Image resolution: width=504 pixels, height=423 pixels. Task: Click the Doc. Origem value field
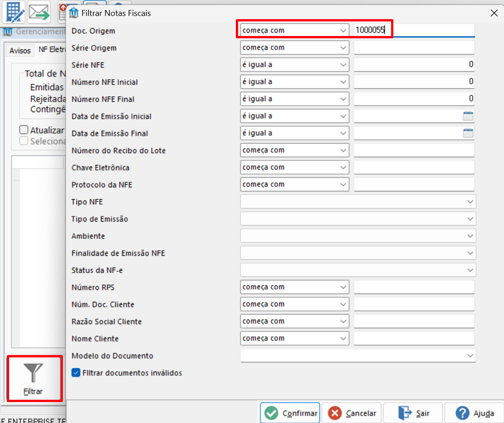pyautogui.click(x=414, y=30)
